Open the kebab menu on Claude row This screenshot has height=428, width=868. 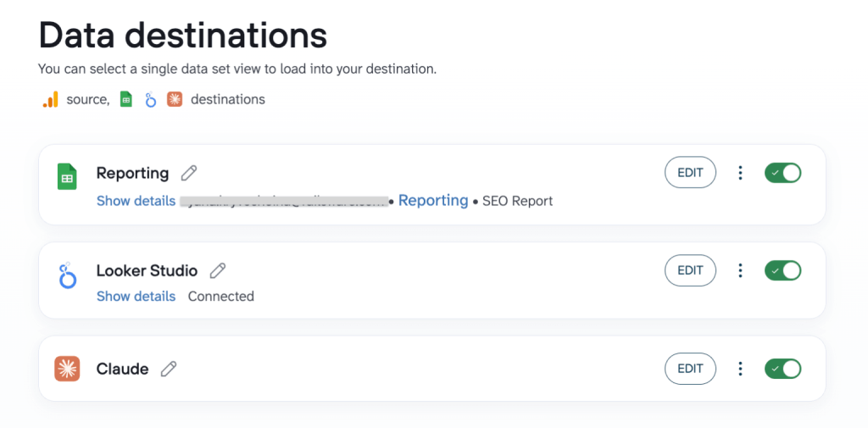click(740, 369)
